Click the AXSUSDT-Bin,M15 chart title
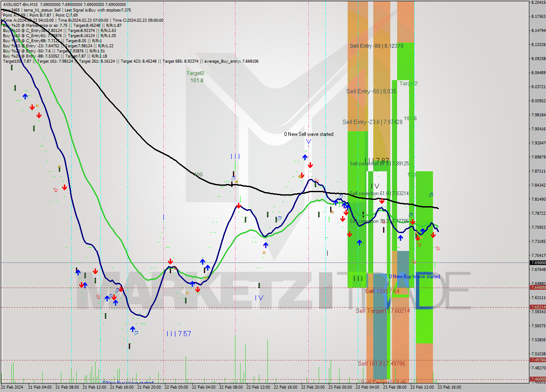This screenshot has width=546, height=392. pos(20,4)
